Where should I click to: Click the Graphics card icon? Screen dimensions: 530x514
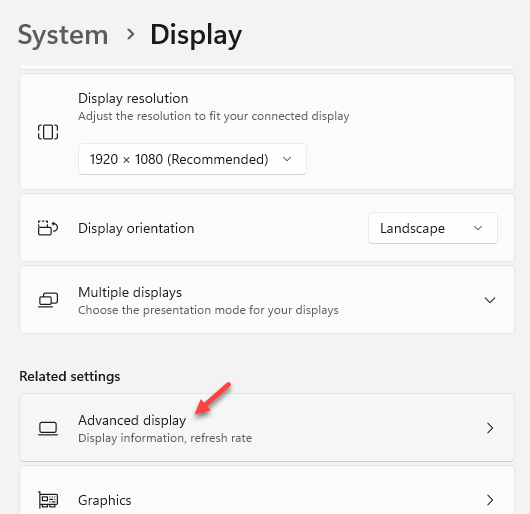click(48, 500)
